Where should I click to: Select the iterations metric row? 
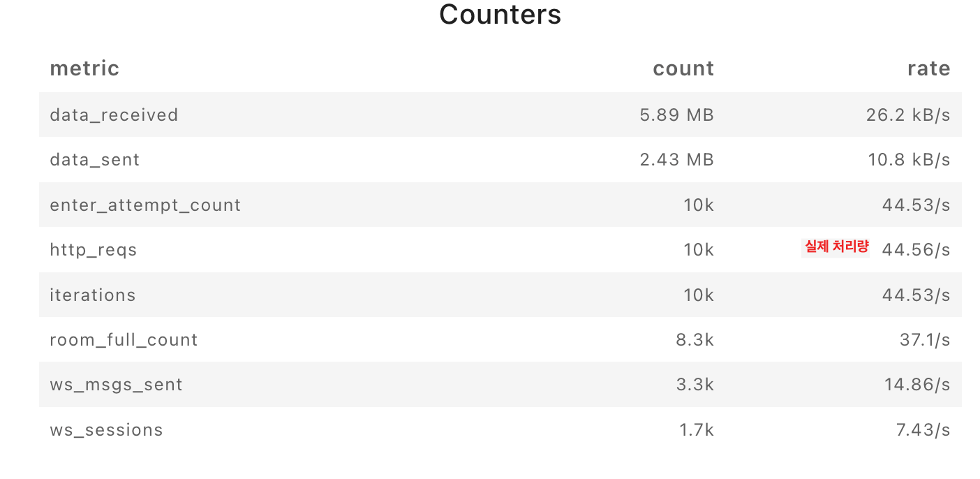[500, 295]
